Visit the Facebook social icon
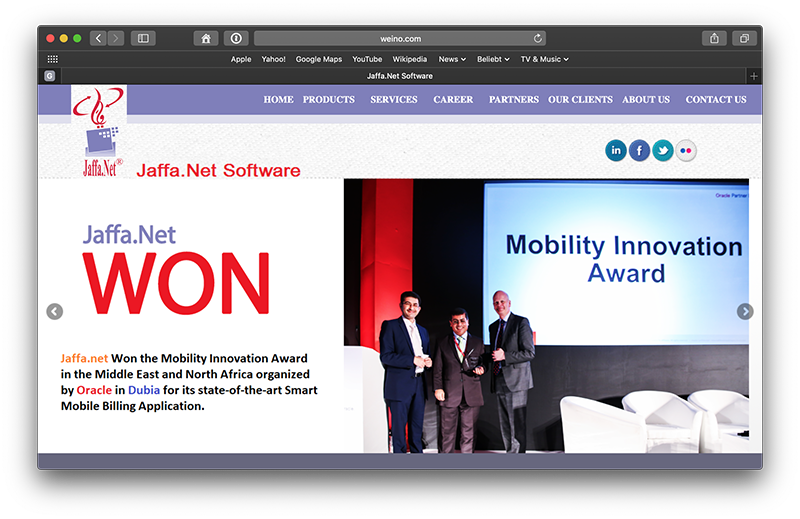Image resolution: width=800 pixels, height=519 pixels. click(639, 151)
